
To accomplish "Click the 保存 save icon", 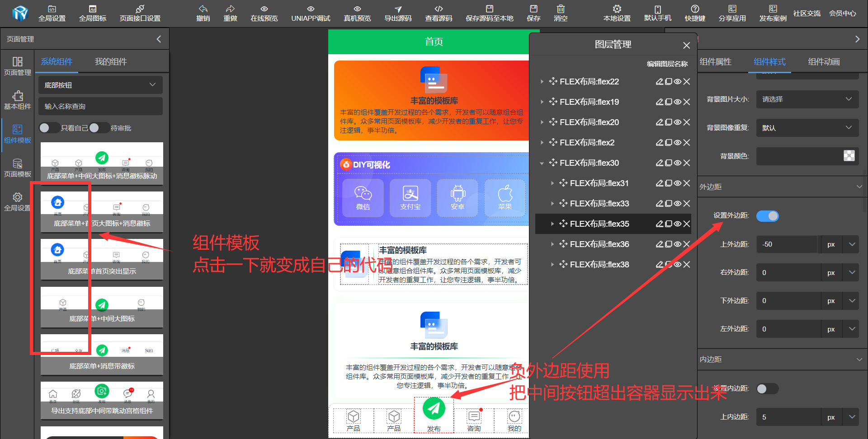I will tap(533, 14).
